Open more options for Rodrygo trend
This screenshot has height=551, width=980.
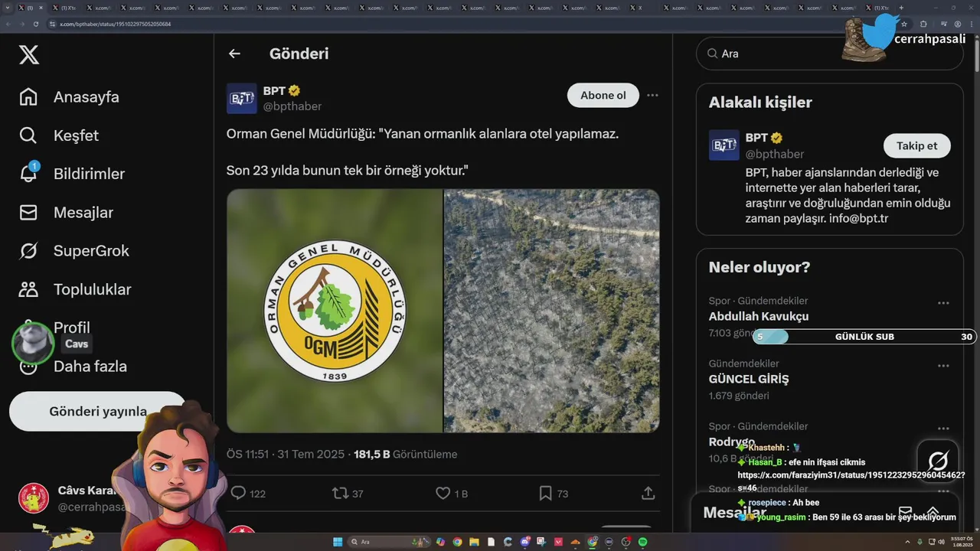coord(943,429)
